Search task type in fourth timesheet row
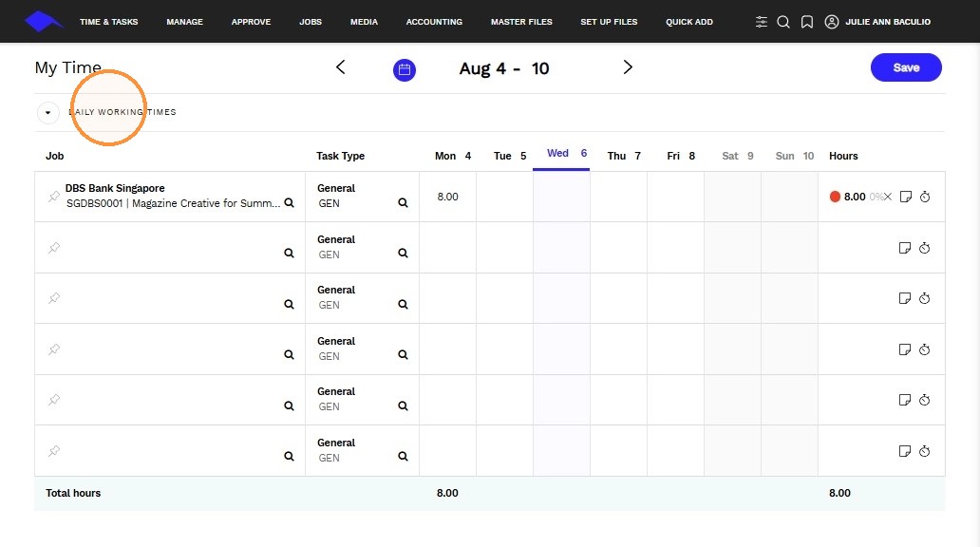This screenshot has height=547, width=980. click(x=404, y=354)
